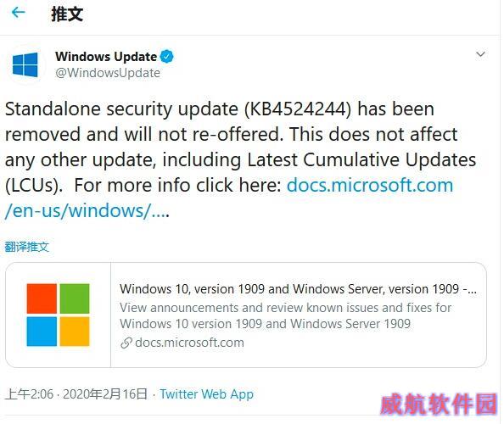Open the Windows Update profile avatar

(x=25, y=64)
